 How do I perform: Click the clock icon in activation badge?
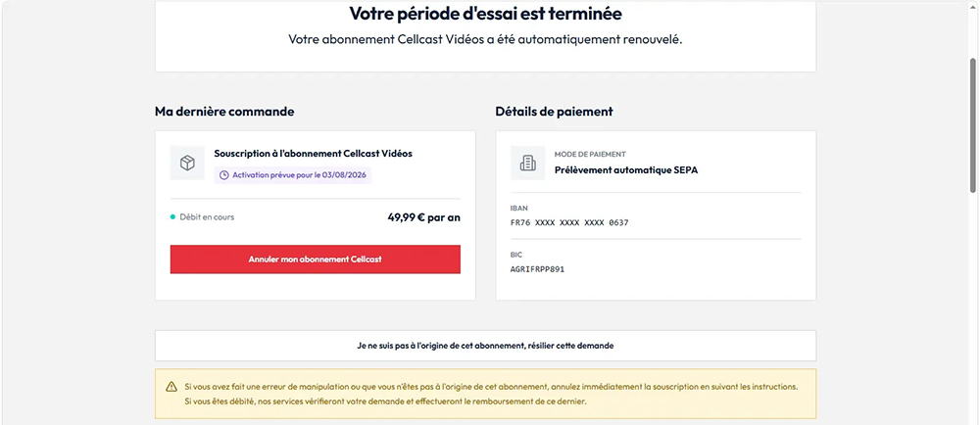click(225, 175)
